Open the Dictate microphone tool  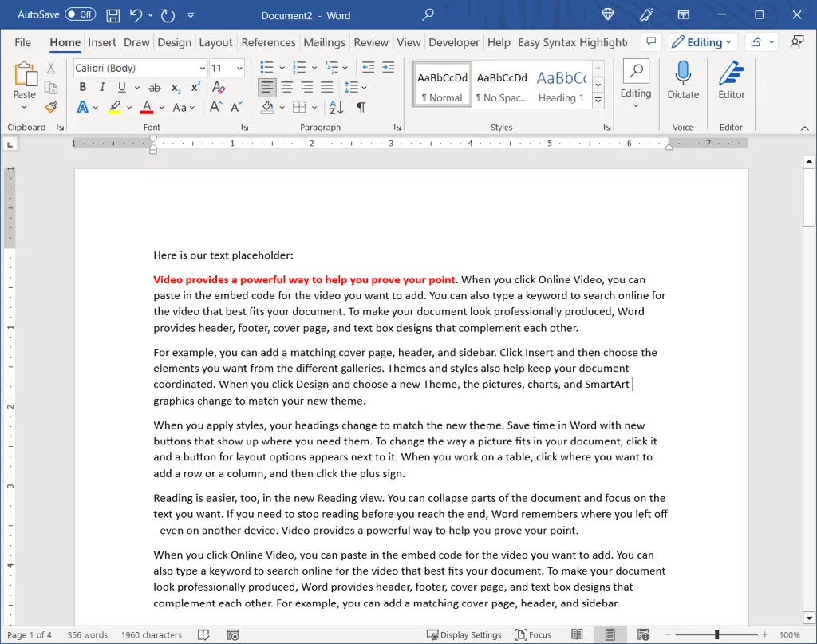pos(683,80)
